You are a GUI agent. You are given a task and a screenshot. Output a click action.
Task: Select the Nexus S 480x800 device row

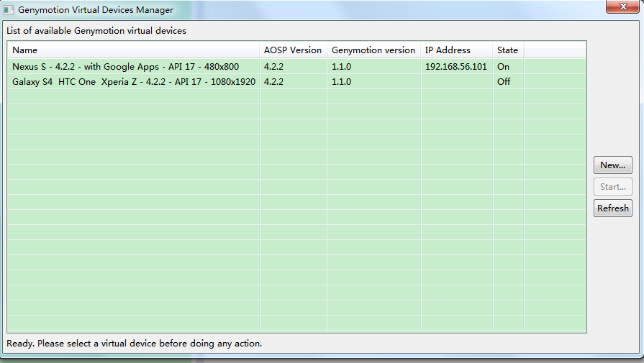pyautogui.click(x=296, y=66)
